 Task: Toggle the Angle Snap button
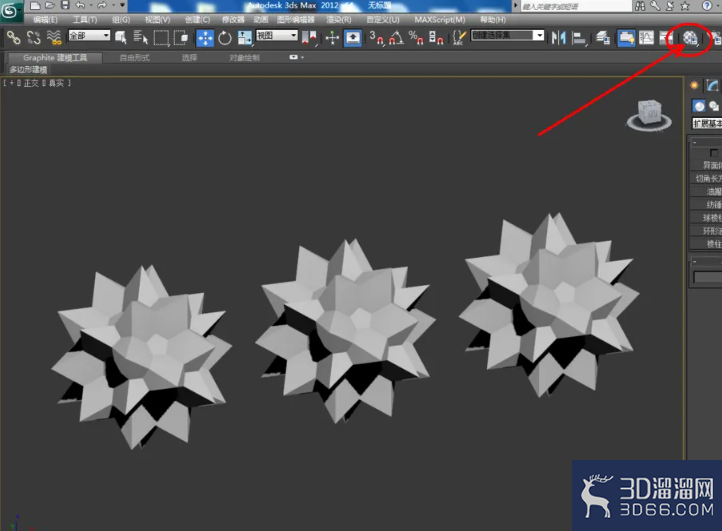point(396,38)
